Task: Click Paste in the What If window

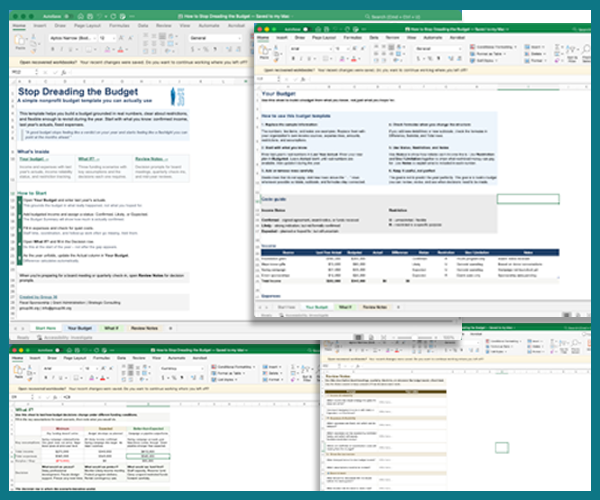Action: (18, 372)
